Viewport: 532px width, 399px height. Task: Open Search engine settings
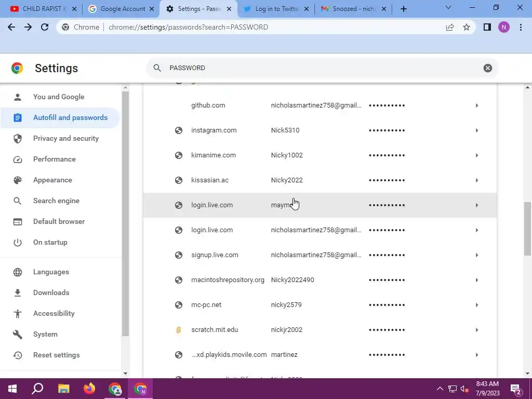coord(60,201)
